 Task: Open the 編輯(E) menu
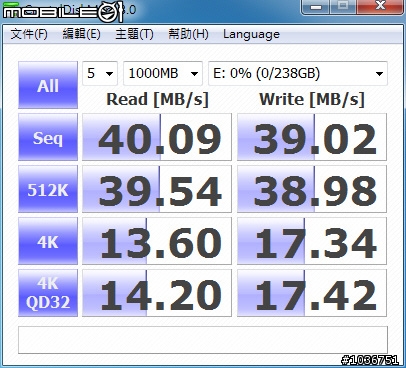tap(81, 34)
